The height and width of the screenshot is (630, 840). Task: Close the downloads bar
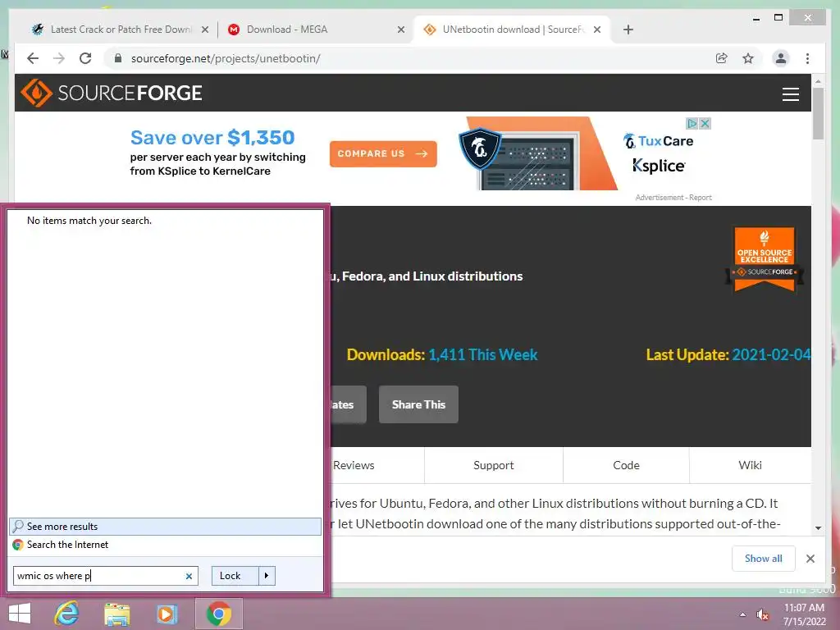(810, 559)
